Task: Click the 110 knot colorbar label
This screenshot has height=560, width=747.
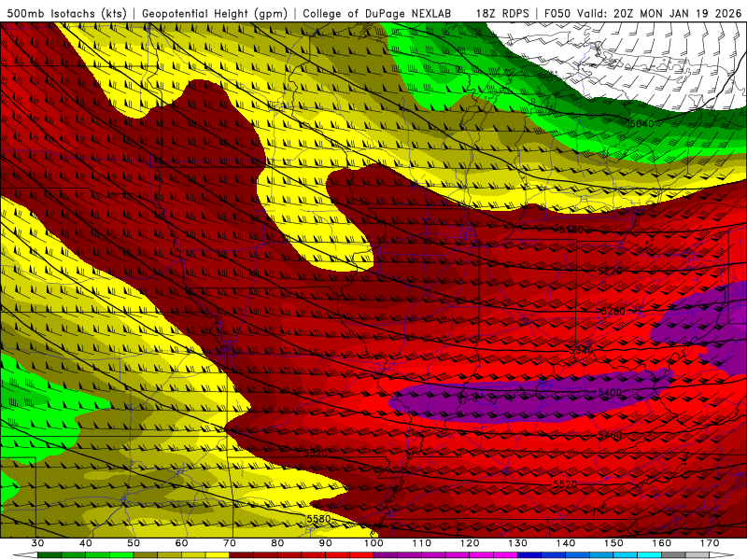Action: (x=422, y=543)
